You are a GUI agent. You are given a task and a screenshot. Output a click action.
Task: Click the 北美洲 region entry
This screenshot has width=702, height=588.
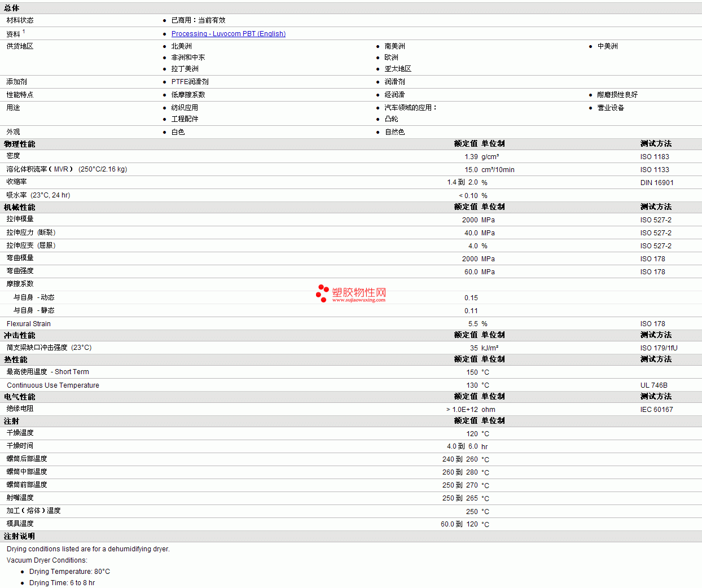pyautogui.click(x=182, y=46)
